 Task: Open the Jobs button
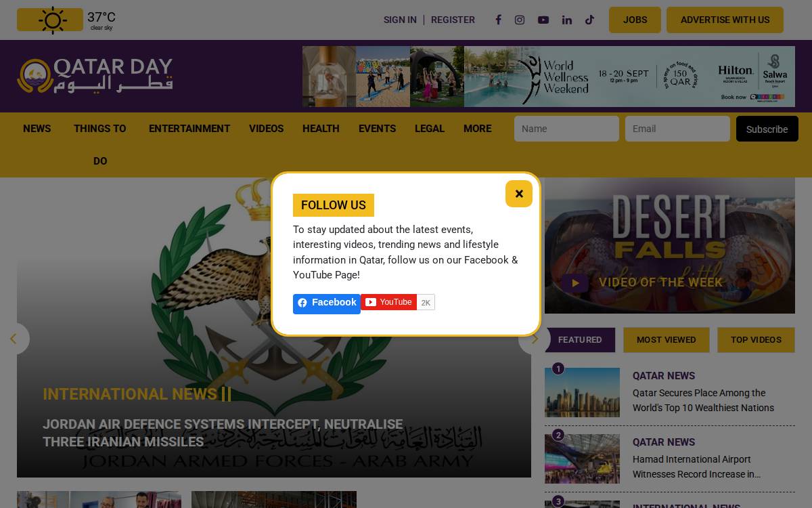[x=635, y=20]
